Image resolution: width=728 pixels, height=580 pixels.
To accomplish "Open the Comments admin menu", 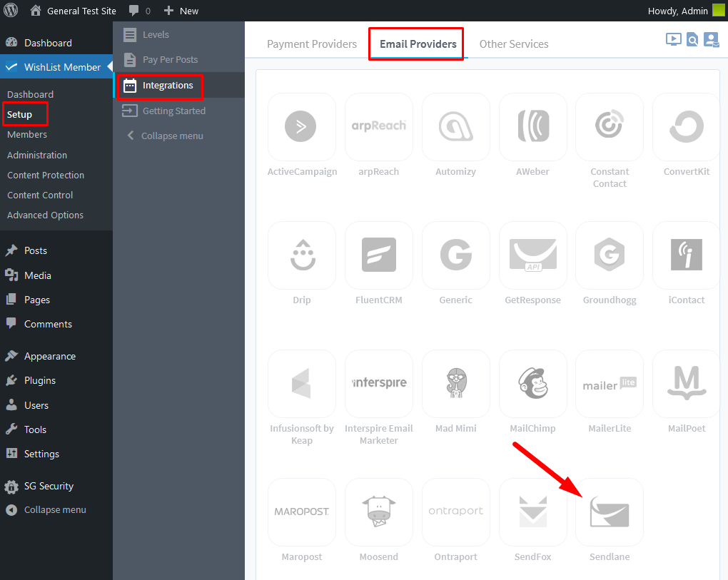I will point(56,324).
